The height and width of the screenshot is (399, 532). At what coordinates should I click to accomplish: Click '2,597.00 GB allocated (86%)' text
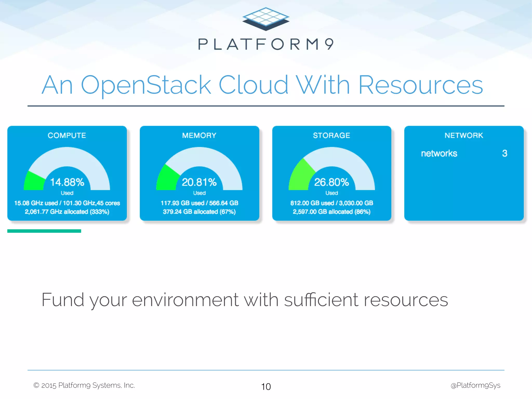pos(332,212)
